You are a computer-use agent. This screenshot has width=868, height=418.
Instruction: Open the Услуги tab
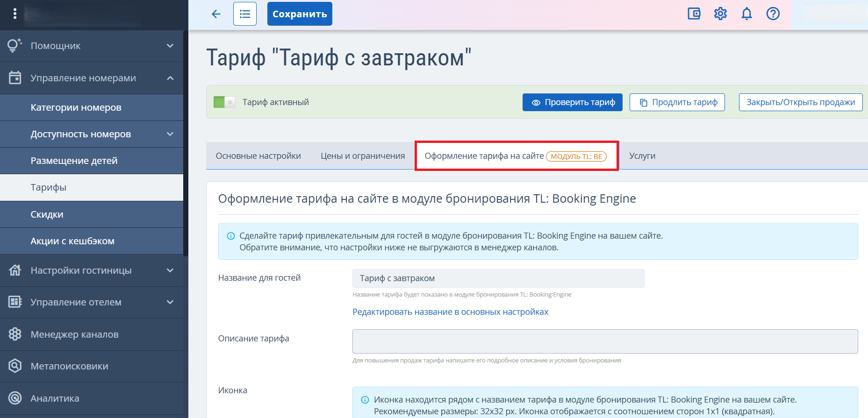click(642, 156)
